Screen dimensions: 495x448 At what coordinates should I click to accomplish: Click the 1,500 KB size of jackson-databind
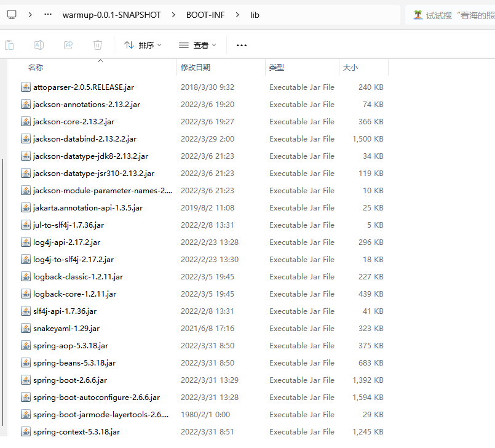(368, 139)
